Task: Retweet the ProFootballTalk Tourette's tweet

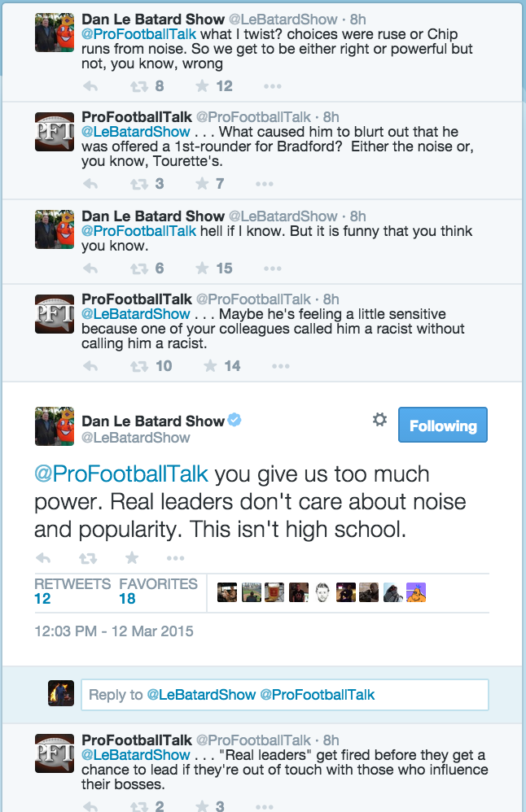Action: pyautogui.click(x=139, y=184)
